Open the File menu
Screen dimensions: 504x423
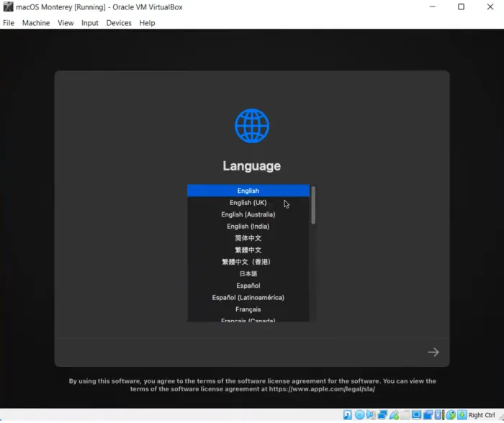pyautogui.click(x=9, y=23)
